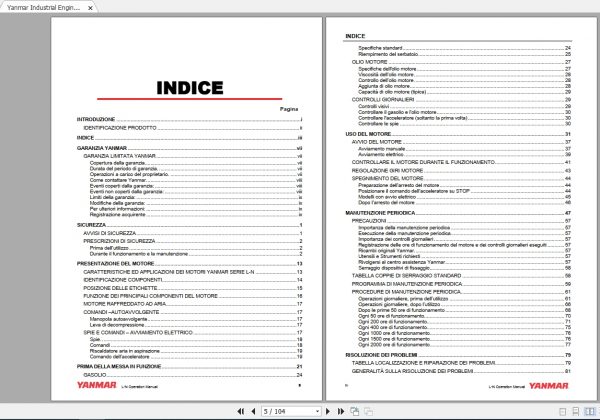The image size is (600, 420).
Task: Click COMANDI –AUTOAVVOLGENTE entry
Action: pyautogui.click(x=121, y=312)
